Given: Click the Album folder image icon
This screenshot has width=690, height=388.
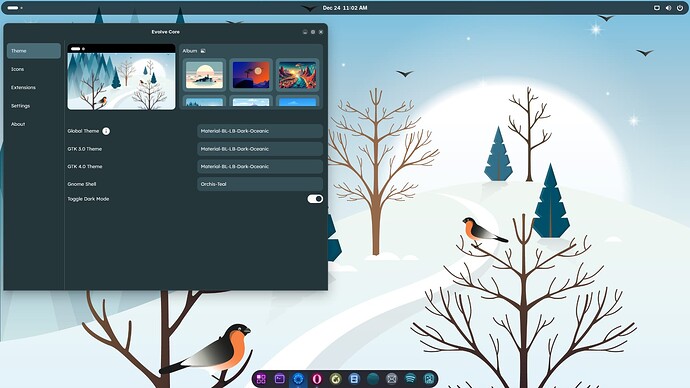Looking at the screenshot, I should (x=203, y=51).
